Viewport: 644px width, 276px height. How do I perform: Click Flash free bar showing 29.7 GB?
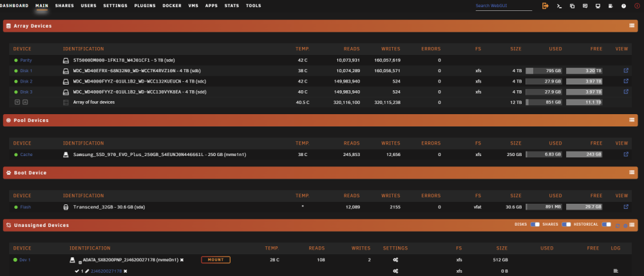coord(584,207)
